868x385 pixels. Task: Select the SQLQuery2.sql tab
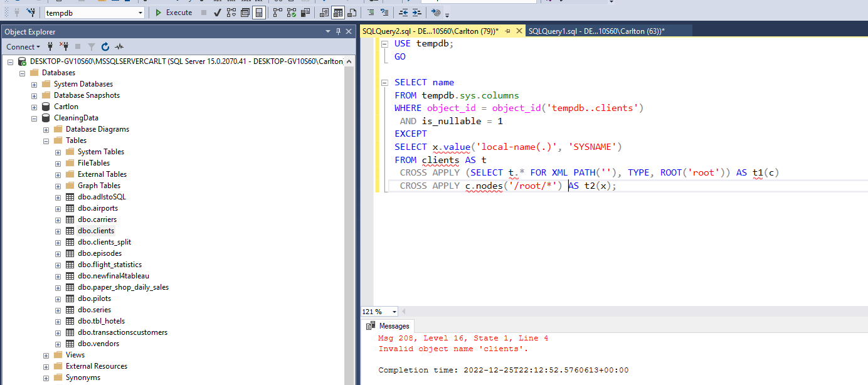click(430, 31)
